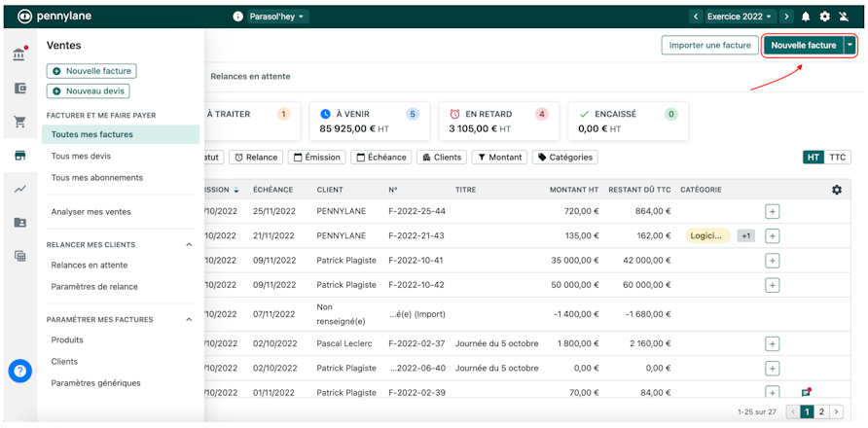Open the Montant filter
Viewport: 868px width, 428px height.
[499, 158]
